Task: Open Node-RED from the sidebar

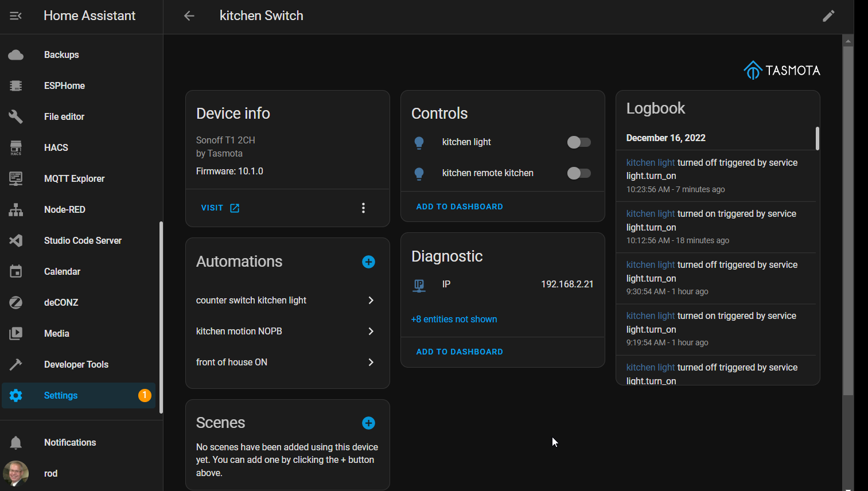Action: coord(63,209)
